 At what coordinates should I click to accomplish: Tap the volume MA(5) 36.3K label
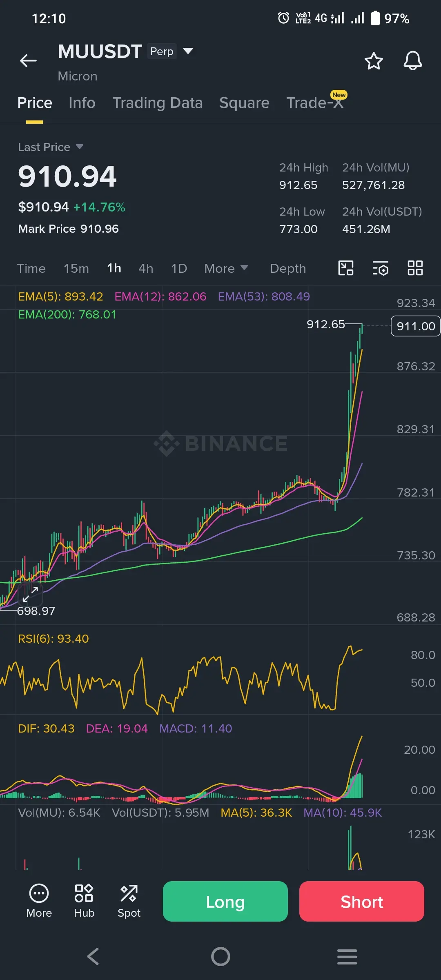pos(256,813)
